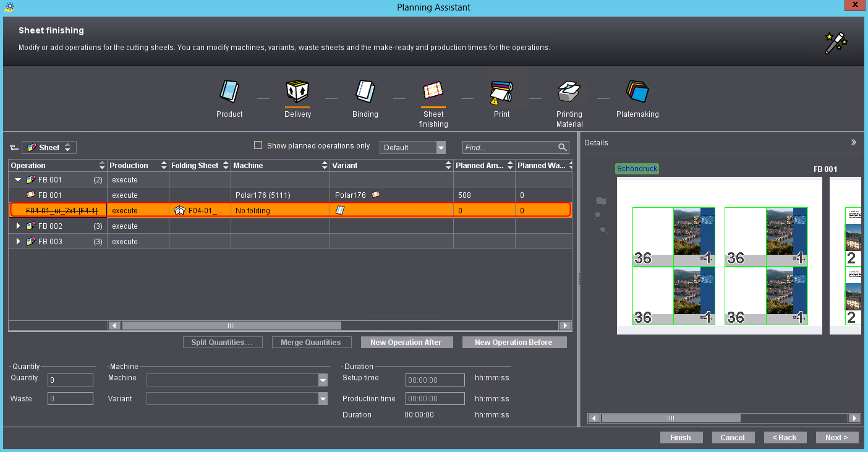Expand the FB 003 tree row
The width and height of the screenshot is (868, 452).
tap(18, 242)
